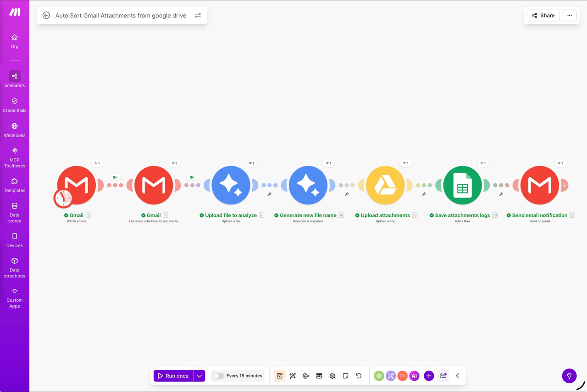
Task: Open result bubble above Gmail Watch emails
Action: (x=97, y=163)
